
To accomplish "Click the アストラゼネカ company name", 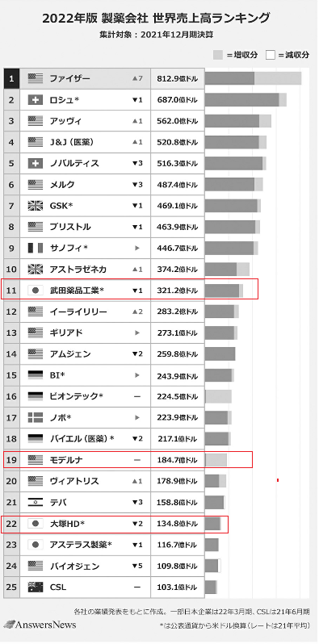I will [x=78, y=270].
